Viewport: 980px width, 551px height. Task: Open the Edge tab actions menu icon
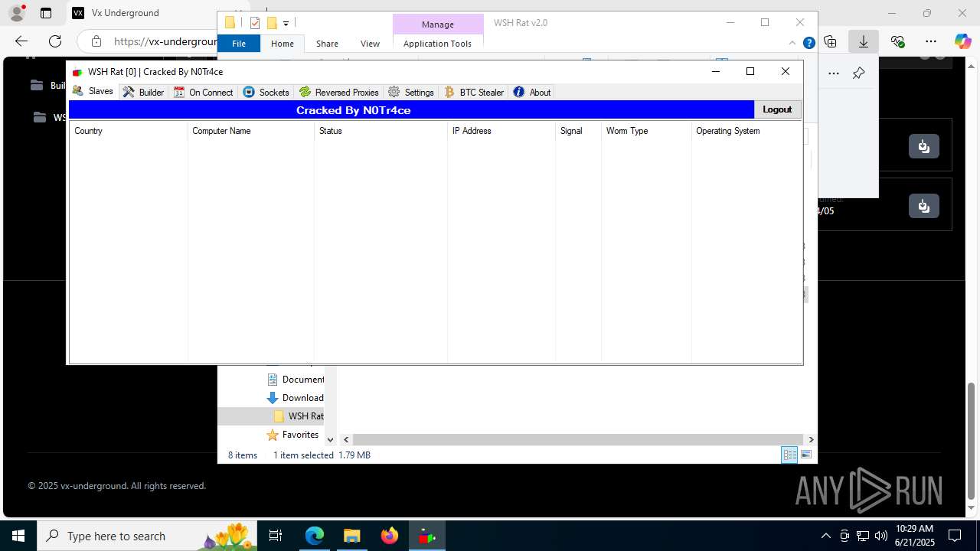[x=46, y=13]
